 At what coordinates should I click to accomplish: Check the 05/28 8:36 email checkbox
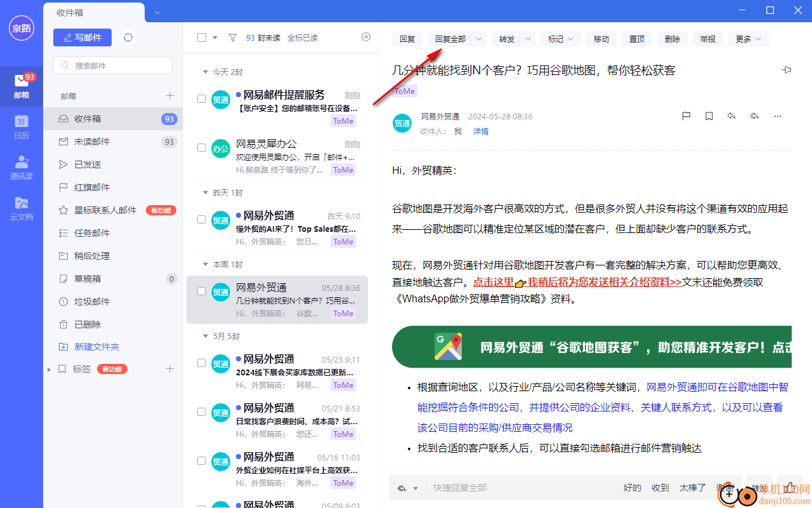(x=201, y=291)
